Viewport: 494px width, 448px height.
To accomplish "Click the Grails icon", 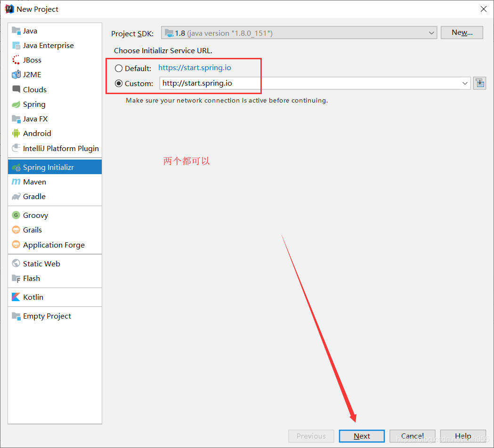I will (x=16, y=230).
